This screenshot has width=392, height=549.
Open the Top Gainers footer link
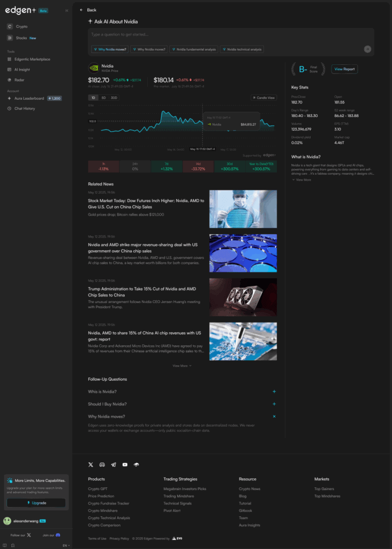324,489
